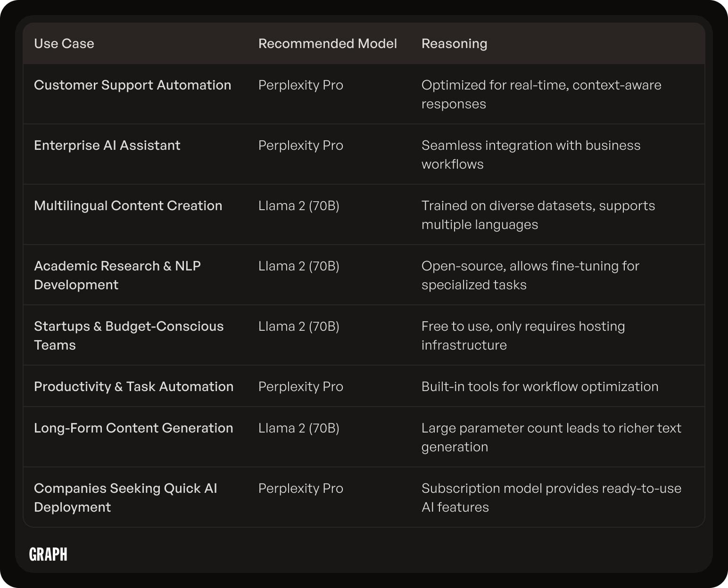
Task: Click 'Open-source, allows fine-tuning' reasoning text
Action: [530, 275]
